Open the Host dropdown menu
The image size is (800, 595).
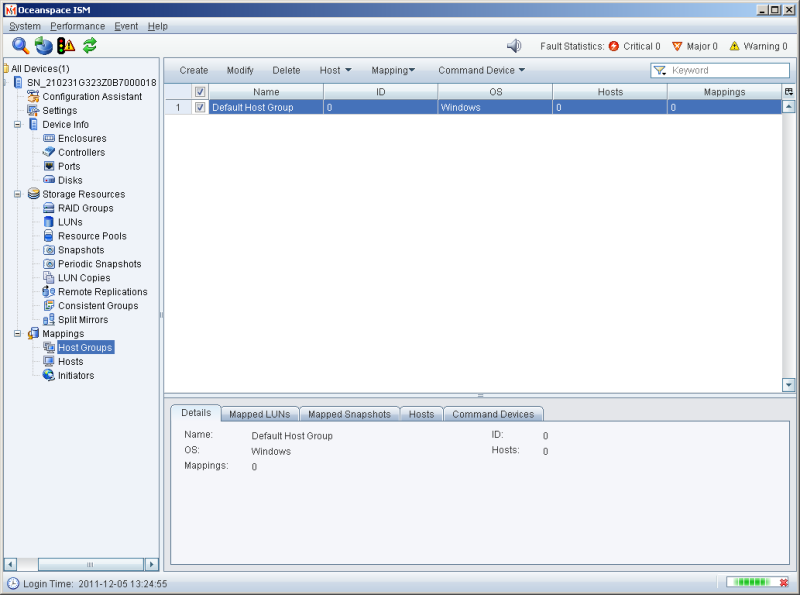pyautogui.click(x=335, y=70)
